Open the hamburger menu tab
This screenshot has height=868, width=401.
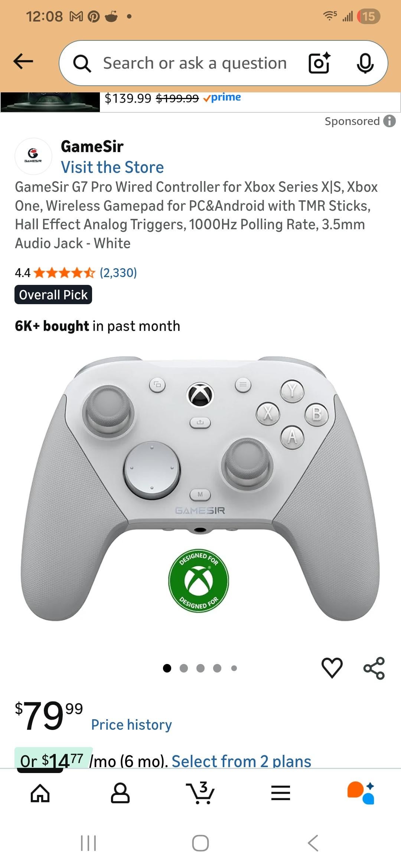281,793
